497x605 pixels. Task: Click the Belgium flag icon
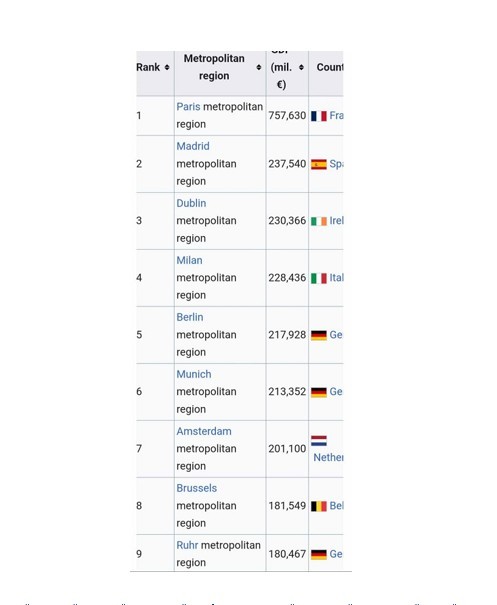click(319, 506)
